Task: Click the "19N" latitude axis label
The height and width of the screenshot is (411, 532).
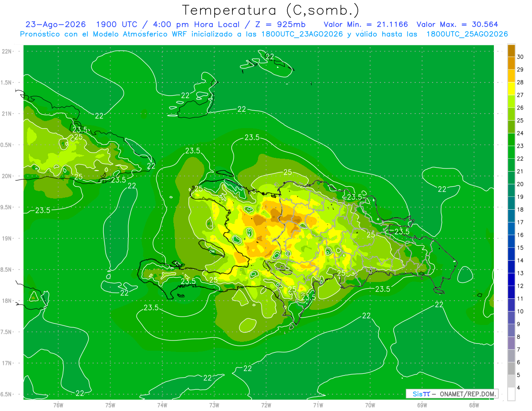Action: 7,239
